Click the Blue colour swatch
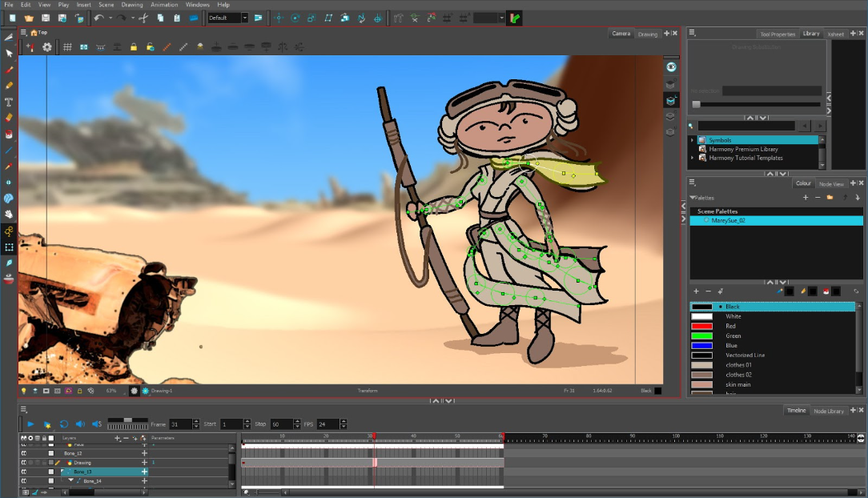Screen dimensions: 868x498 [x=701, y=346]
